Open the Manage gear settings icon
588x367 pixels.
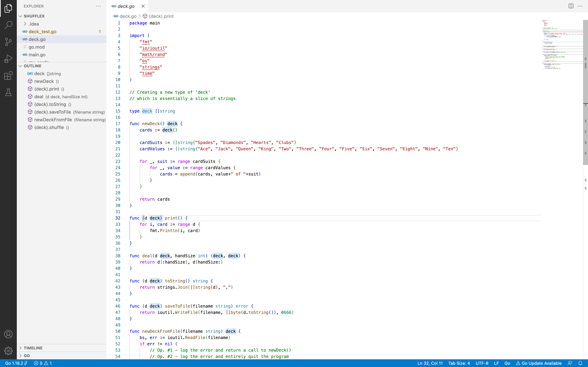point(8,351)
